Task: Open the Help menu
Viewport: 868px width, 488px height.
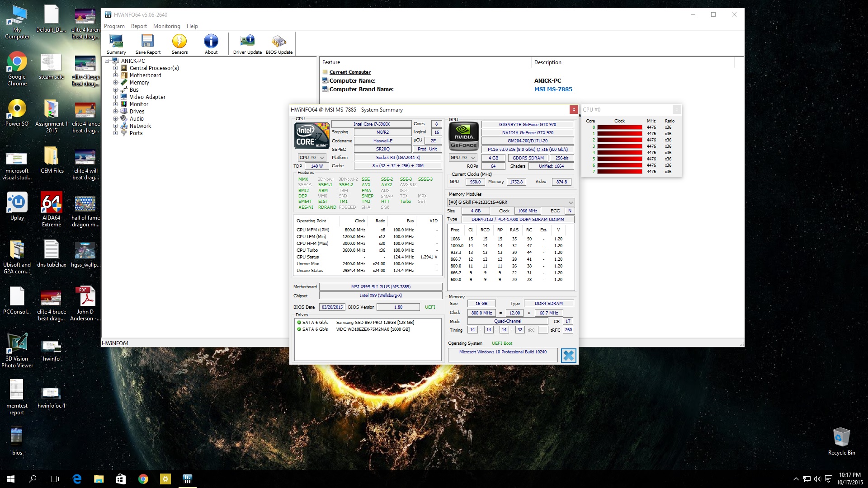Action: [192, 26]
